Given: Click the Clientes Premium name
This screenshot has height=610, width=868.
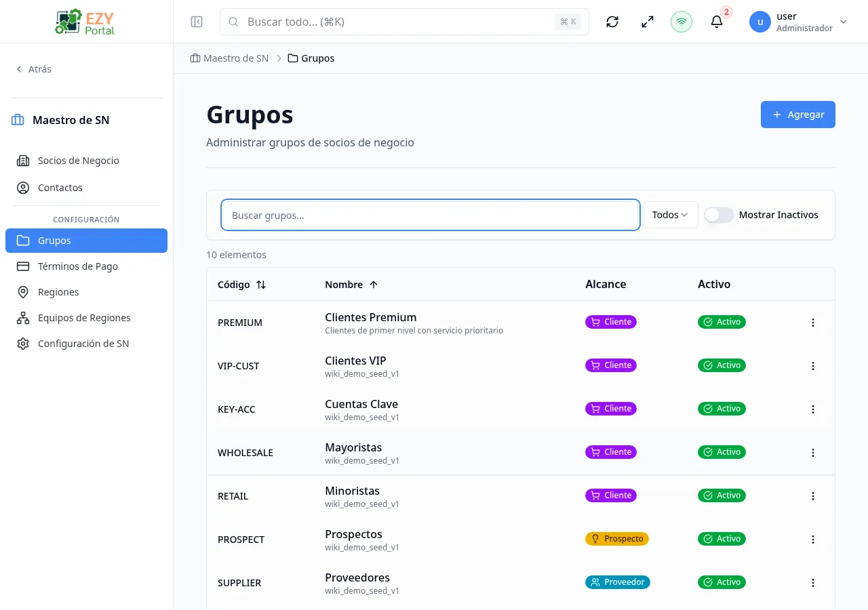Looking at the screenshot, I should point(371,317).
